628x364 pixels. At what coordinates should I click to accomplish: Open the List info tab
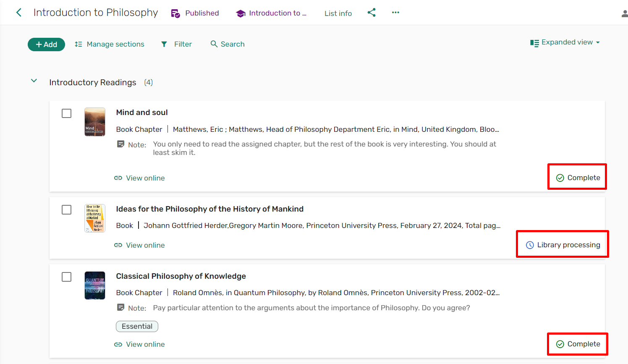point(338,13)
